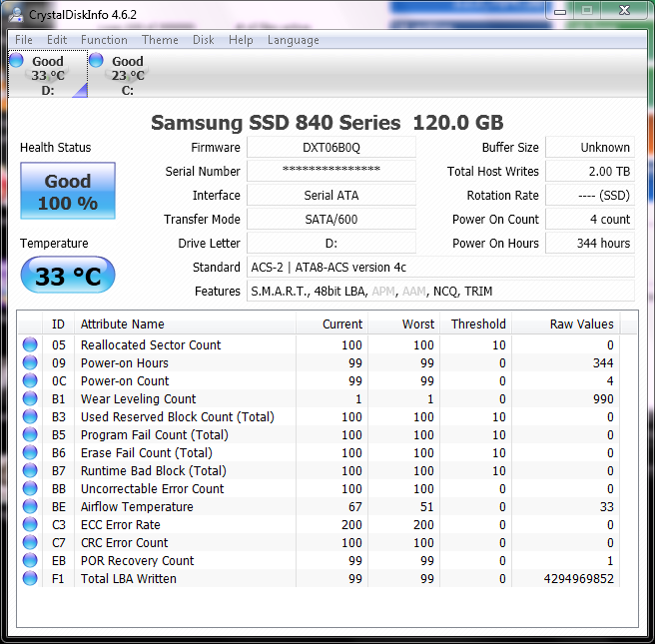655x644 pixels.
Task: Open the Theme menu
Action: coord(160,40)
